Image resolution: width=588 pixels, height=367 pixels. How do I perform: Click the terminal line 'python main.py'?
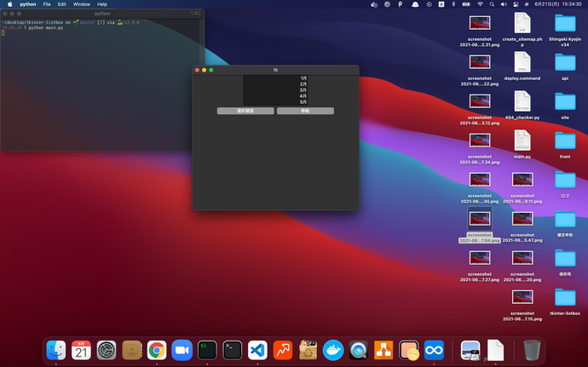(x=46, y=28)
